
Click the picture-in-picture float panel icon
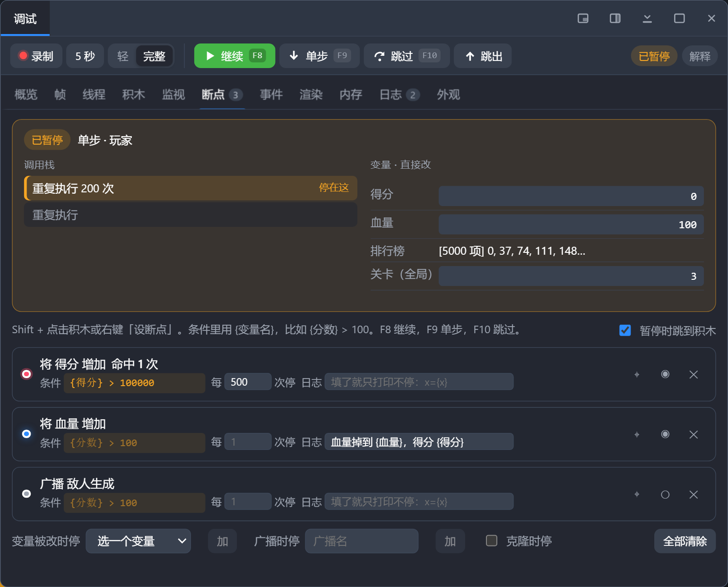[x=583, y=18]
